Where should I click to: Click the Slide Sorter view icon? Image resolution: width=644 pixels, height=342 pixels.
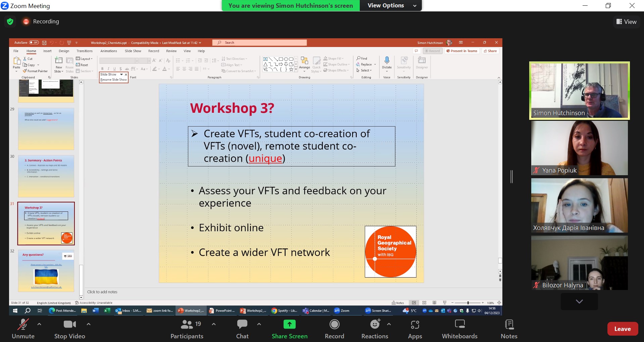click(x=424, y=303)
